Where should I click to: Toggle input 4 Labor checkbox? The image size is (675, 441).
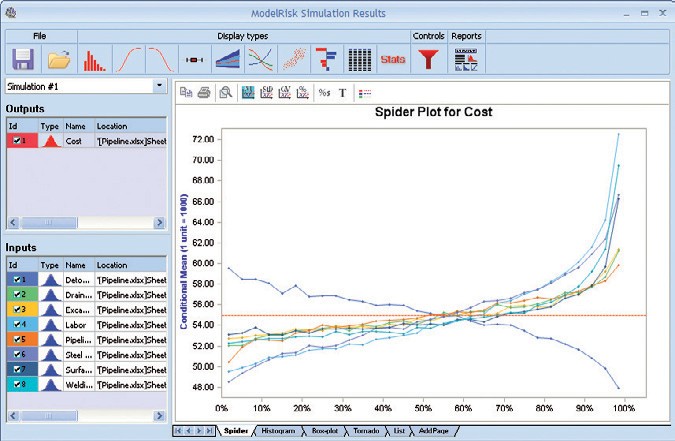tap(17, 324)
